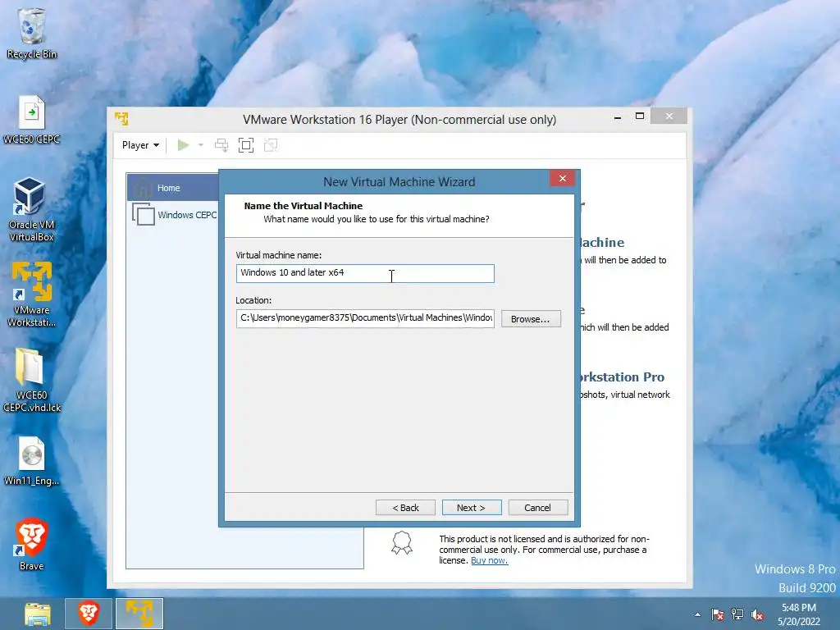
Task: Open the Recycle Bin desktop icon
Action: point(32,33)
